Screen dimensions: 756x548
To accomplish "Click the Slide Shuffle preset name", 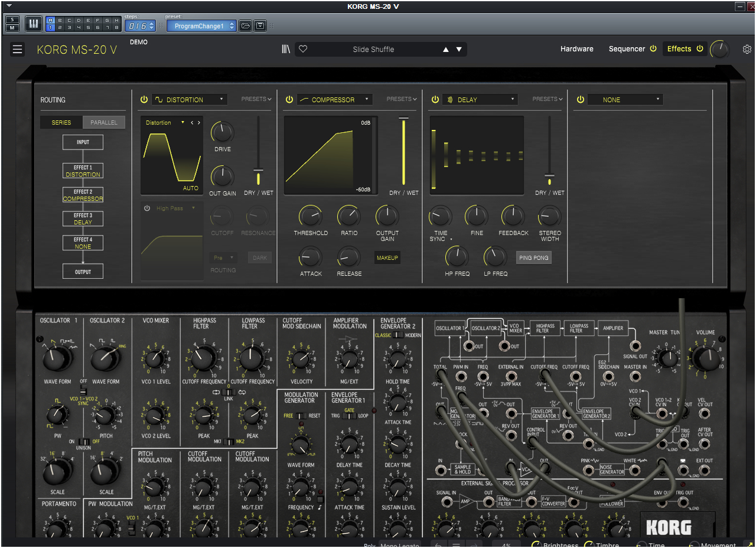I will [373, 50].
